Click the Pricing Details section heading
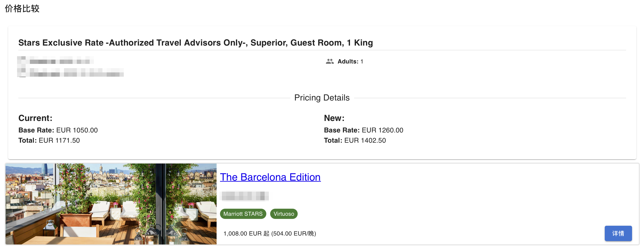This screenshot has width=644, height=250. point(322,98)
